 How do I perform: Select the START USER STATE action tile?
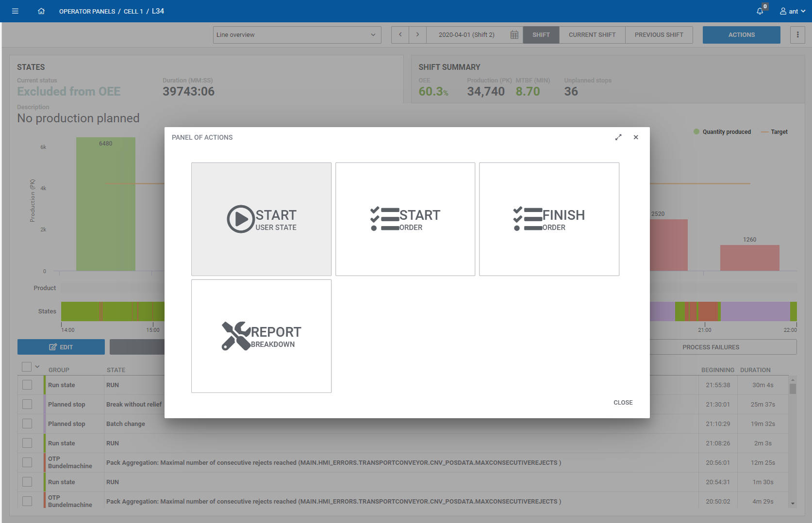(x=261, y=219)
